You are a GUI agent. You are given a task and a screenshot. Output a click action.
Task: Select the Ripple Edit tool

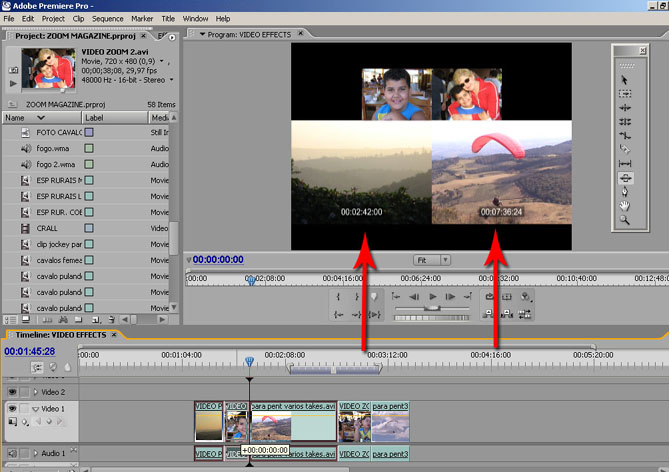(x=625, y=107)
